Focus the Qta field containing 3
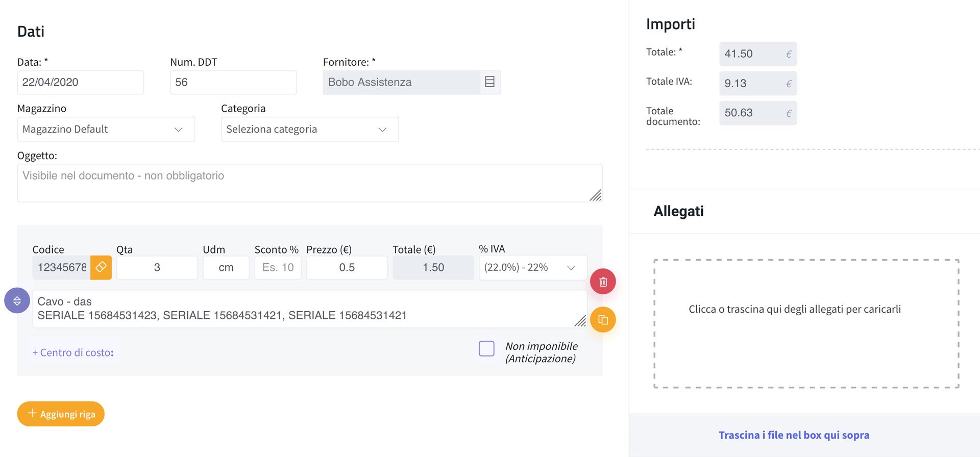This screenshot has height=457, width=980. [x=157, y=267]
